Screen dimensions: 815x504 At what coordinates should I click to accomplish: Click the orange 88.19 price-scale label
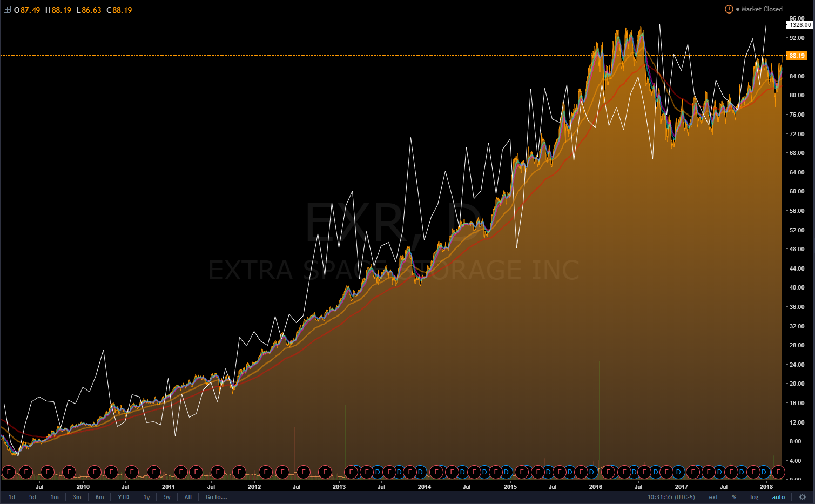pos(797,56)
